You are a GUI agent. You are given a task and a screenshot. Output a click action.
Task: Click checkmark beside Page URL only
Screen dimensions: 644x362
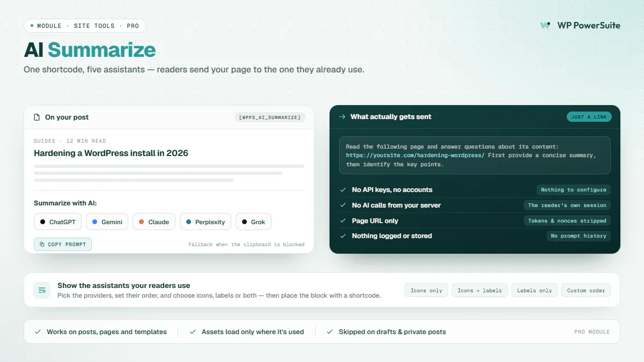click(x=342, y=220)
